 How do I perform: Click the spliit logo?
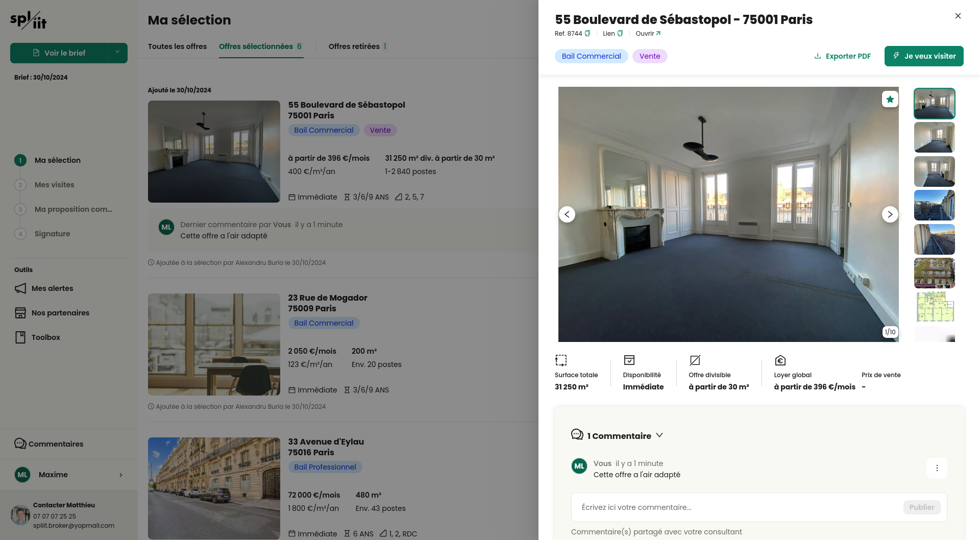(29, 20)
